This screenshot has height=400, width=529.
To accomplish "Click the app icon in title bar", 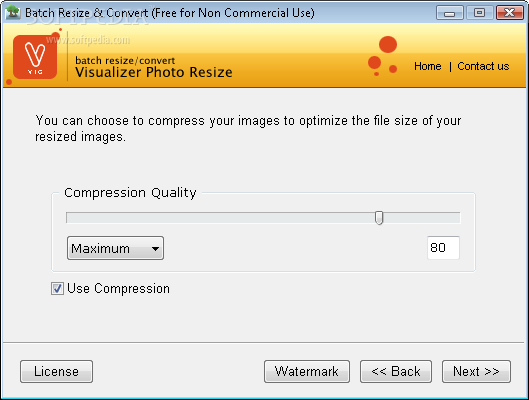I will [13, 12].
